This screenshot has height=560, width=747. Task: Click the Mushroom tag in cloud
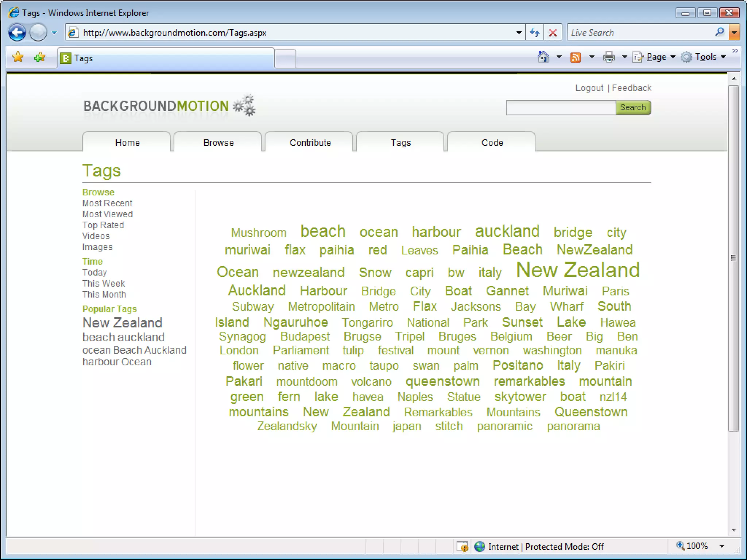(259, 233)
